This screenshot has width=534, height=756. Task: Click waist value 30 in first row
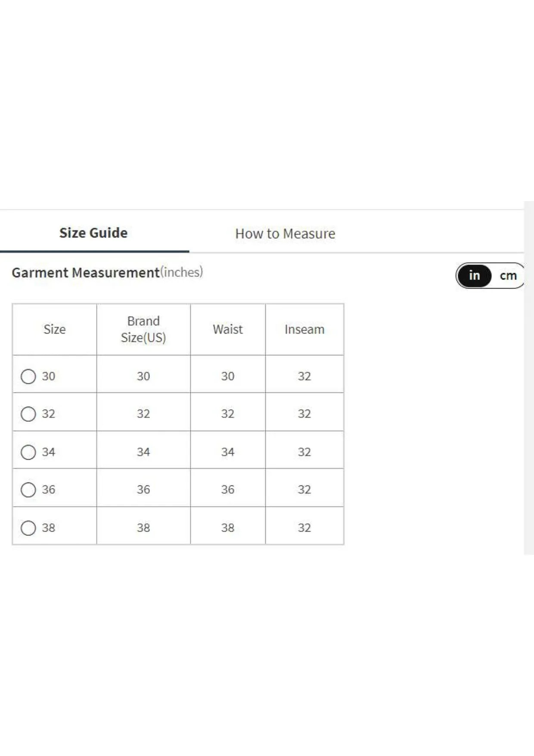pos(228,376)
